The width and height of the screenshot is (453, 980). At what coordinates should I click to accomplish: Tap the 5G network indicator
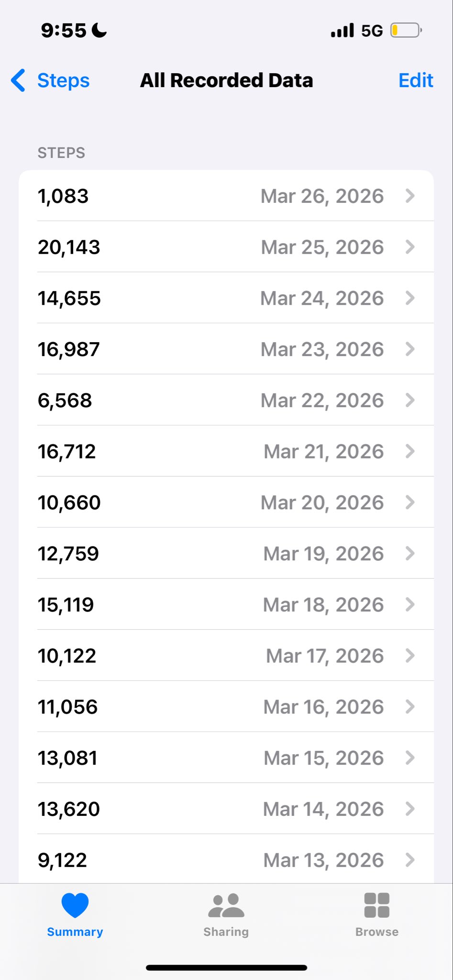[372, 31]
